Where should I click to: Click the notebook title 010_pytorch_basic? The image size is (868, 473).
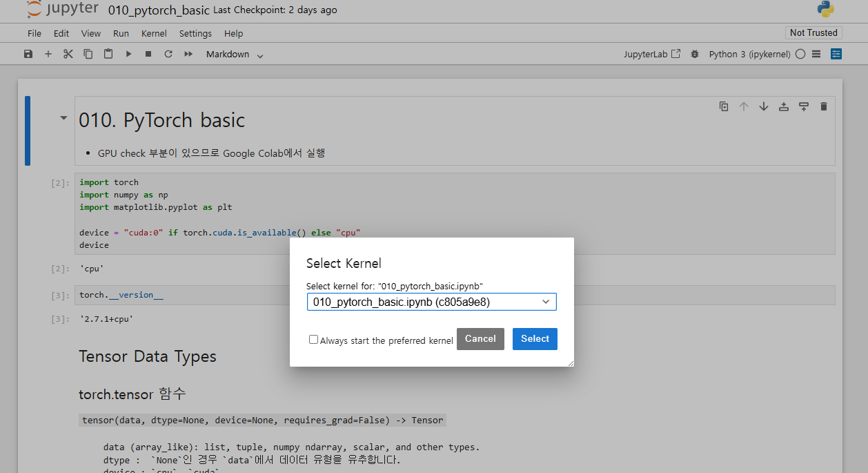click(x=159, y=10)
